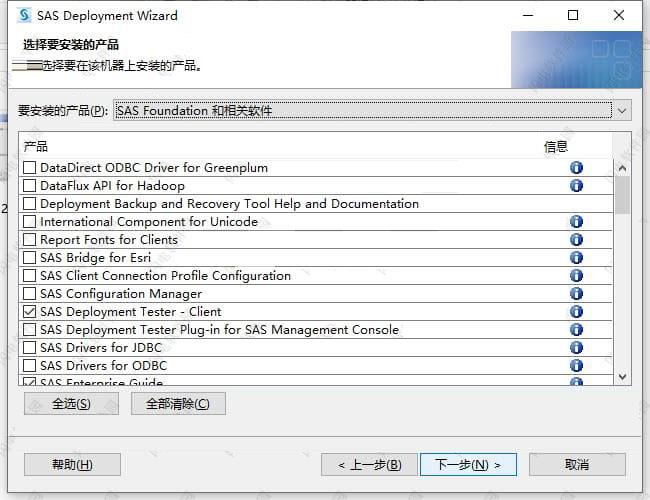Maximize the SAS Deployment Wizard window
The width and height of the screenshot is (650, 500).
(573, 15)
